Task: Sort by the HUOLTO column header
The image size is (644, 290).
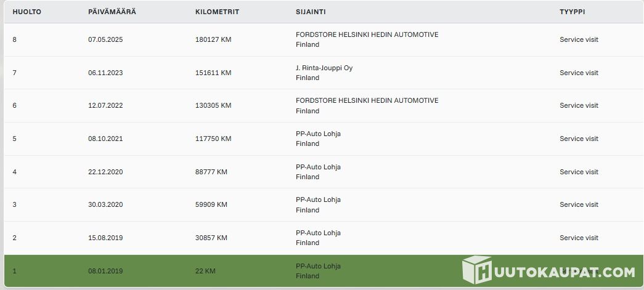Action: tap(27, 12)
